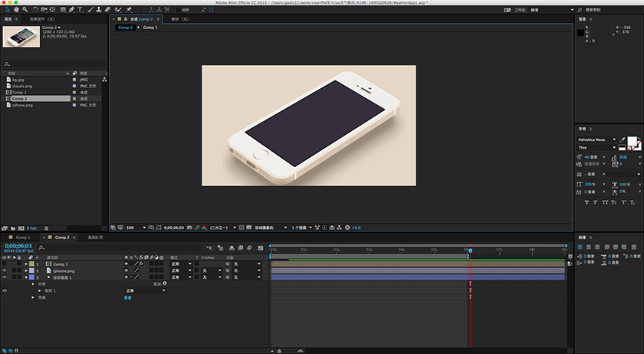Select the Brush tool
Viewport: 644px width, 354px height.
(90, 9)
